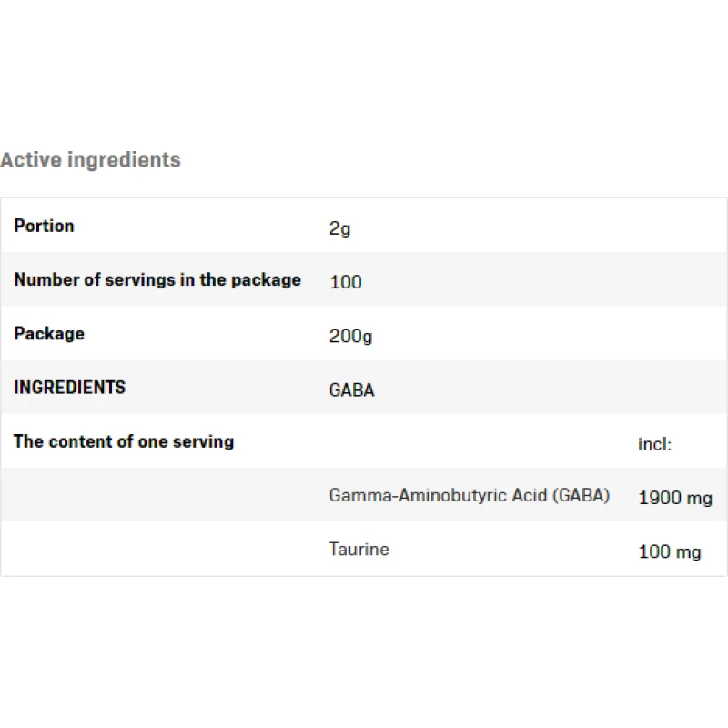Select The content of one serving label

coord(124,441)
